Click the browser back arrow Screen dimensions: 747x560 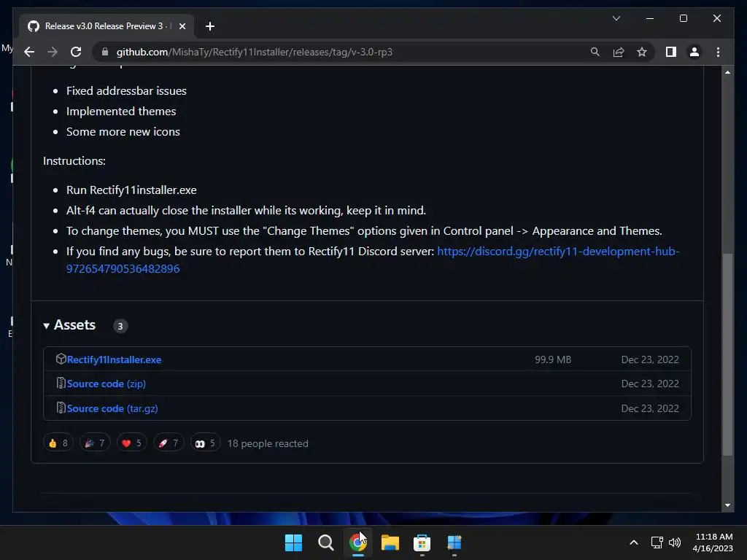(x=29, y=52)
